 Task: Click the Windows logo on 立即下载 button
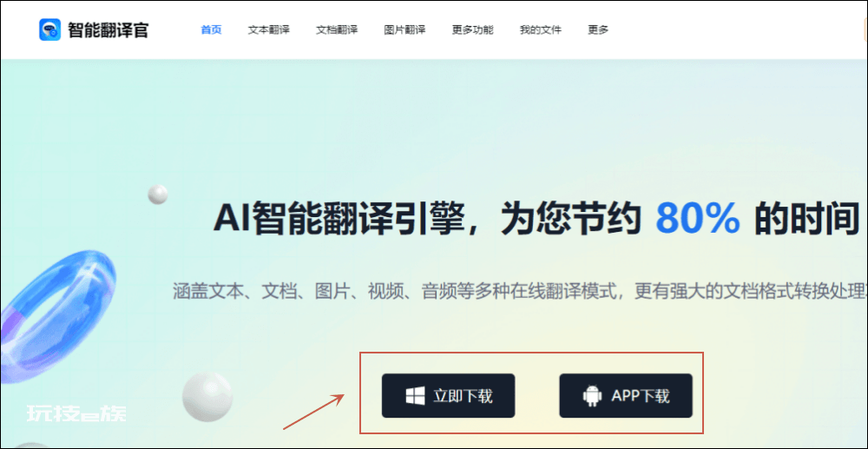click(415, 396)
